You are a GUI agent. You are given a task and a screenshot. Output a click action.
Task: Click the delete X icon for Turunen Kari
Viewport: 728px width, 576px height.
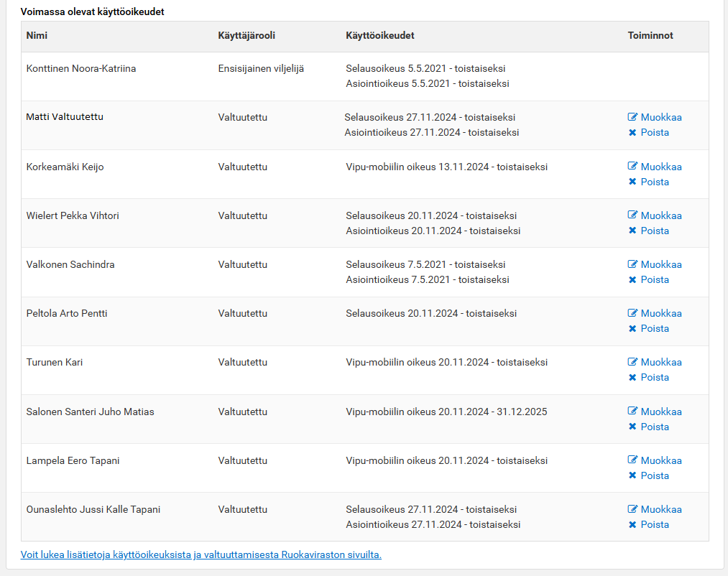(632, 377)
